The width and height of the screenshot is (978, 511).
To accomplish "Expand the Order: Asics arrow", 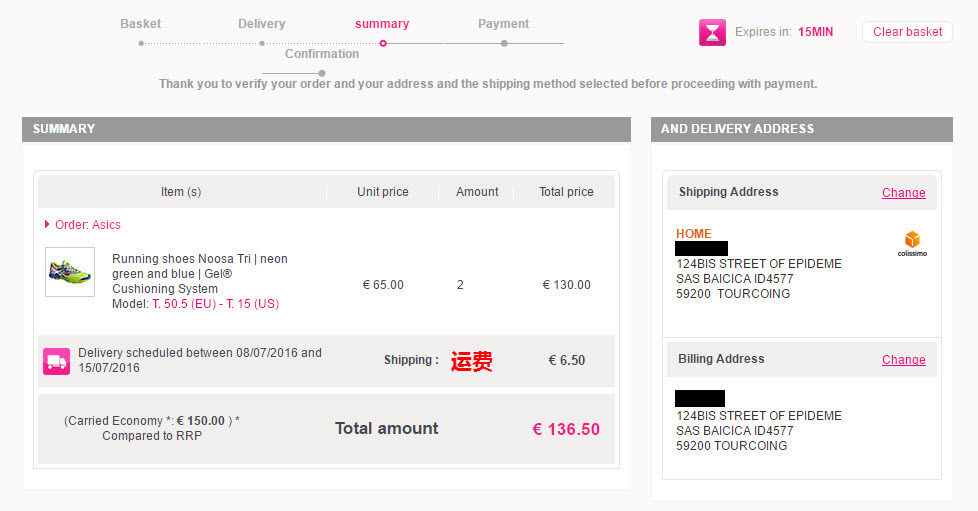I will click(x=47, y=224).
